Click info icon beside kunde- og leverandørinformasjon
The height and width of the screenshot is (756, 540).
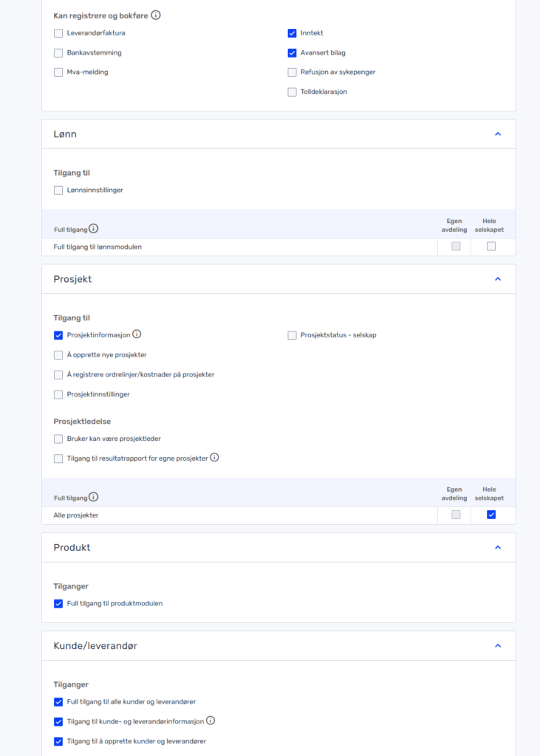[211, 721]
